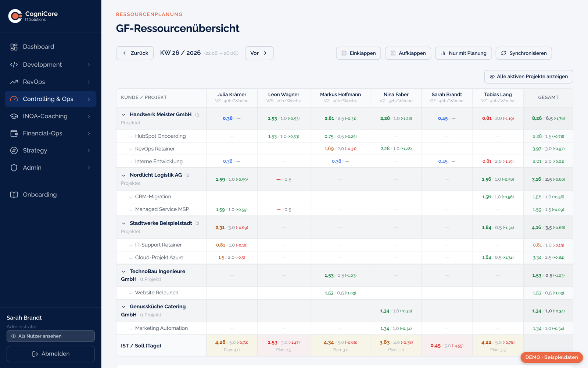Open the RevOps menu item
588x368 pixels.
(x=51, y=82)
